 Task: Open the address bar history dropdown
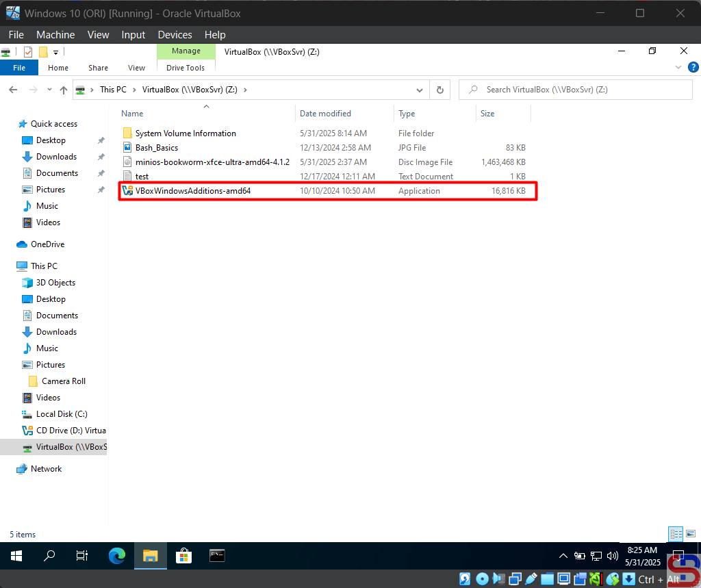(x=420, y=90)
